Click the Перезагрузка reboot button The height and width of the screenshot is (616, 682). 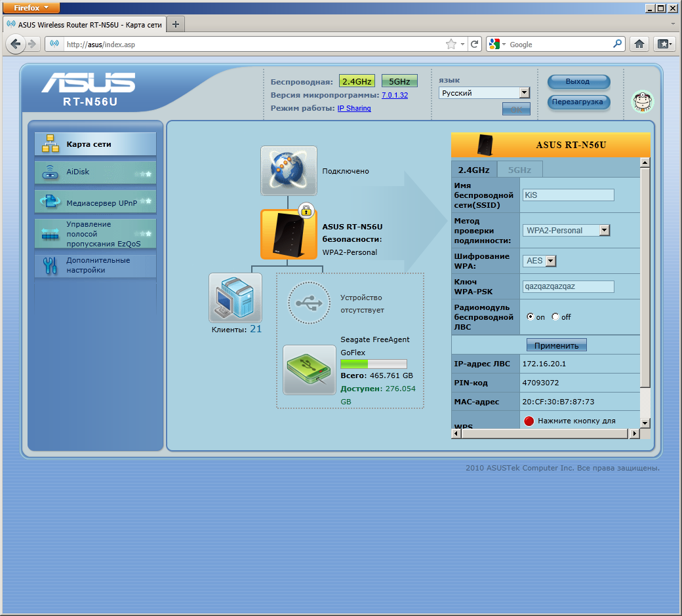point(578,102)
